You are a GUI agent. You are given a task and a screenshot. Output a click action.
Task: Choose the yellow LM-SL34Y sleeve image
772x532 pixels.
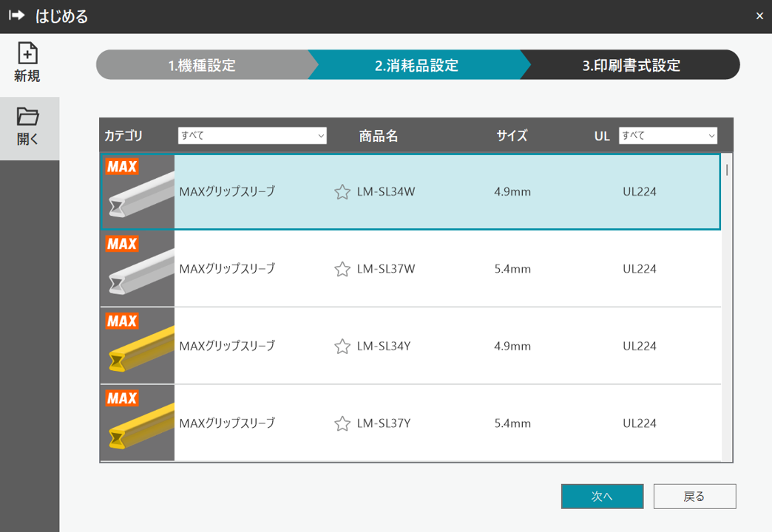(x=138, y=347)
